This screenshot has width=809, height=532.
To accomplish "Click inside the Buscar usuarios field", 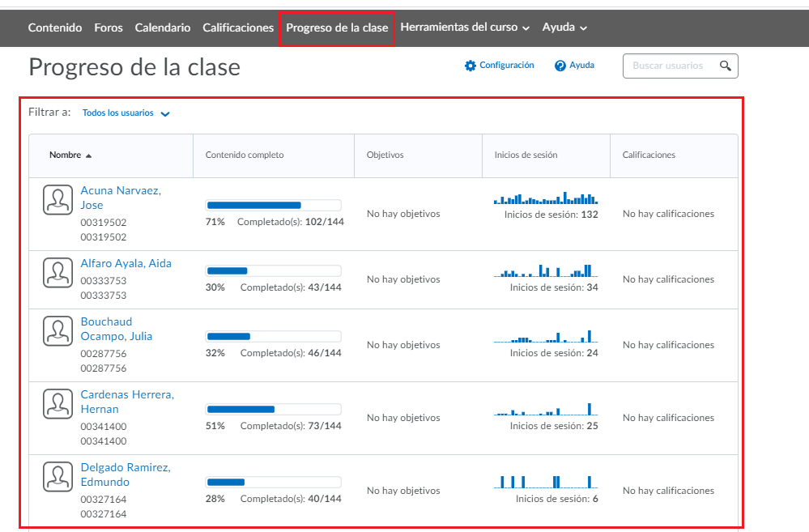I will click(x=668, y=66).
